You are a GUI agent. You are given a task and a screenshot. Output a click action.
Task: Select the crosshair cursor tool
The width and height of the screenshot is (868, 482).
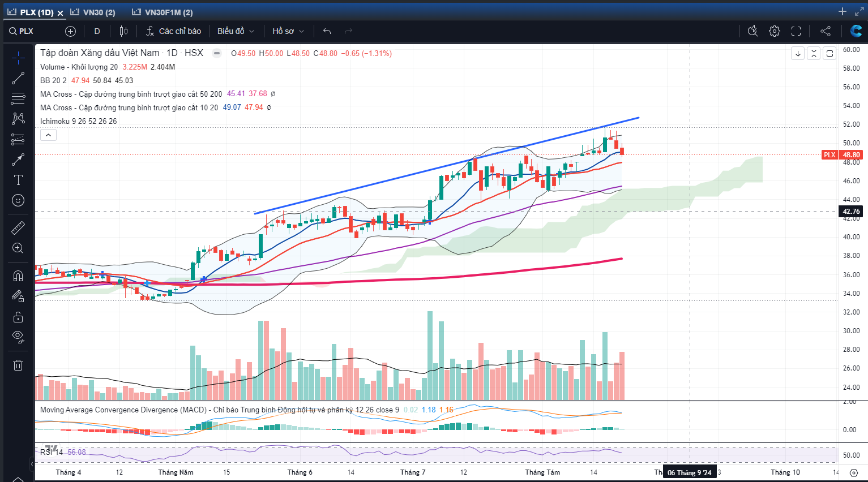point(18,58)
